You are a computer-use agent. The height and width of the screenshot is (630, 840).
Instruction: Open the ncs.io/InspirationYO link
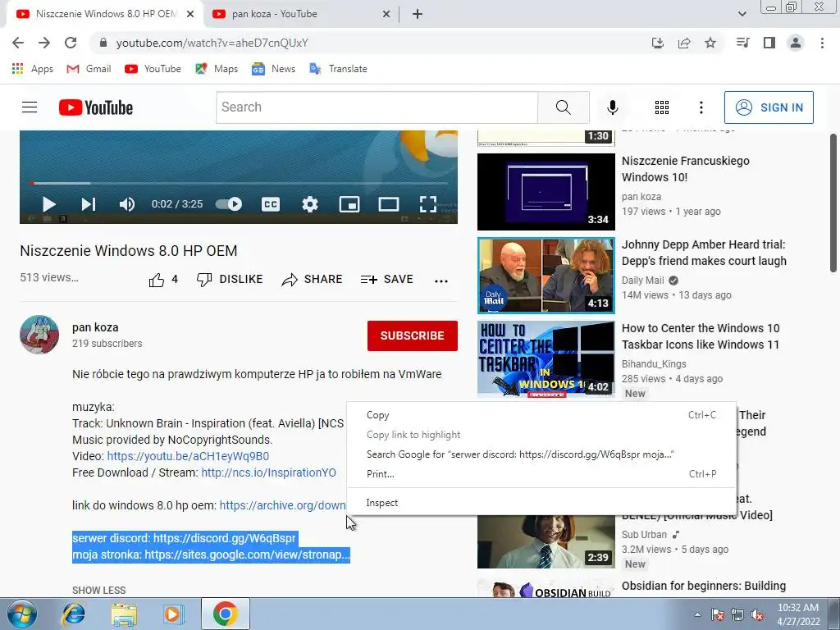268,473
